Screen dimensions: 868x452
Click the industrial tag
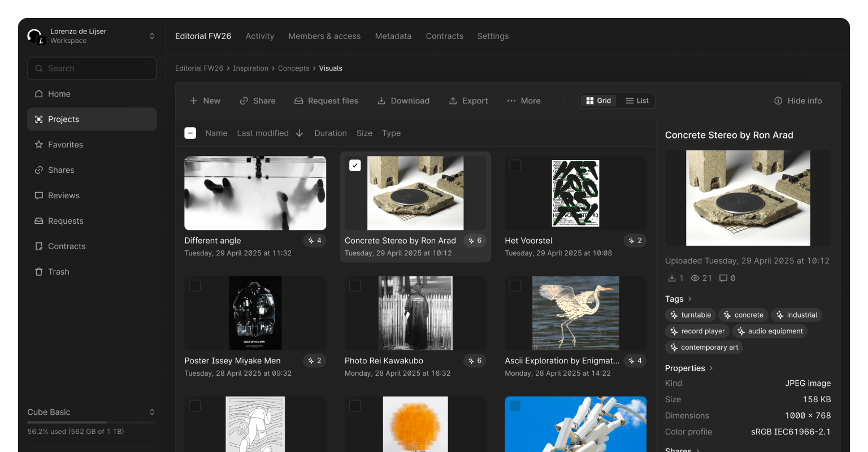(x=797, y=315)
